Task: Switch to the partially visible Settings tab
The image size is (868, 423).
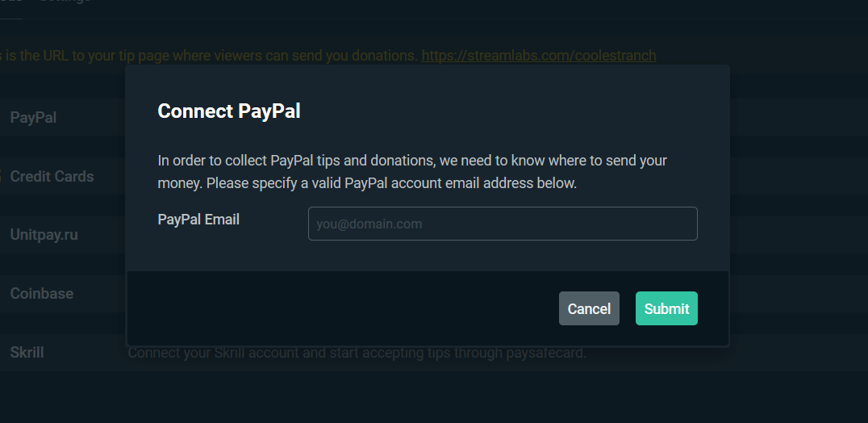Action: [66, 2]
